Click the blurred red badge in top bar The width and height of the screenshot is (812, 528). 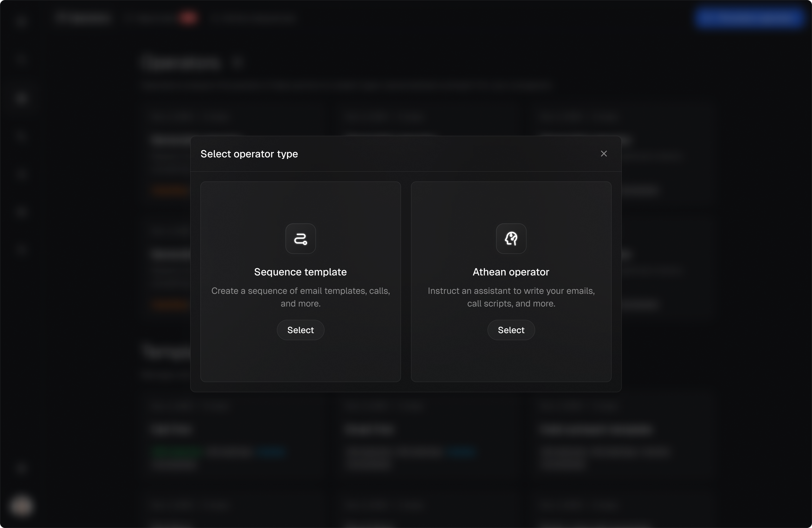[188, 18]
